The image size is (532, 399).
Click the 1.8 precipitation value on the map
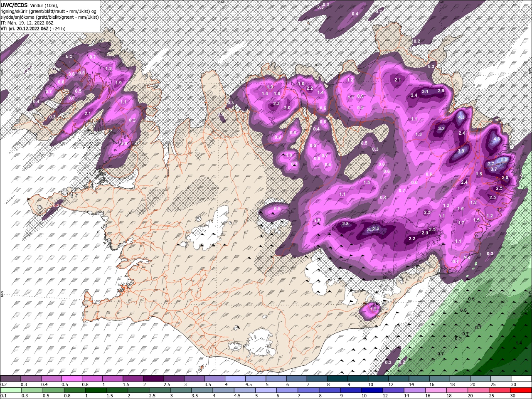point(479,174)
